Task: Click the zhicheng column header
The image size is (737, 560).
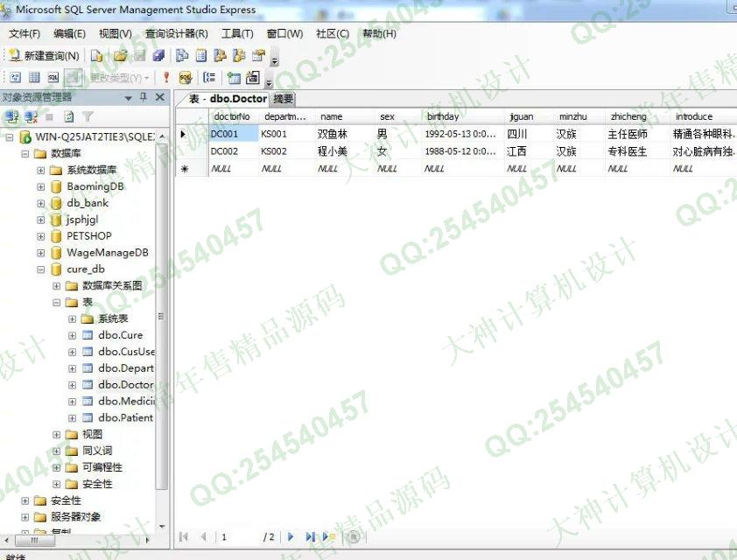Action: [637, 116]
